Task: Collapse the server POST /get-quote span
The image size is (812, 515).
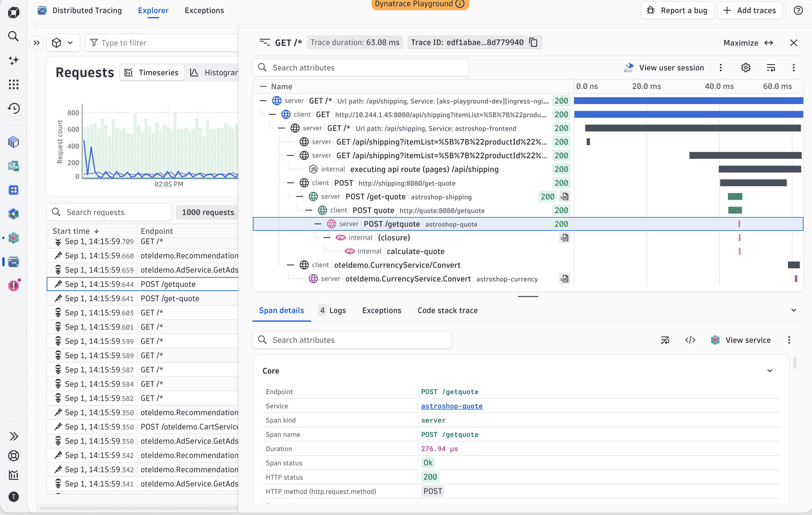Action: (x=300, y=197)
